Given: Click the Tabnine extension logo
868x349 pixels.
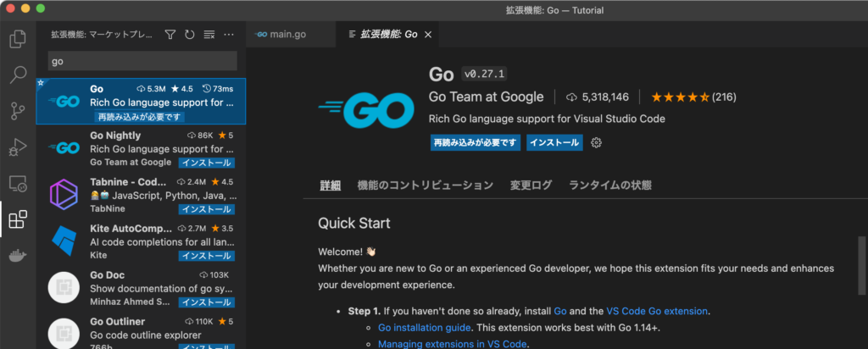Looking at the screenshot, I should [63, 196].
